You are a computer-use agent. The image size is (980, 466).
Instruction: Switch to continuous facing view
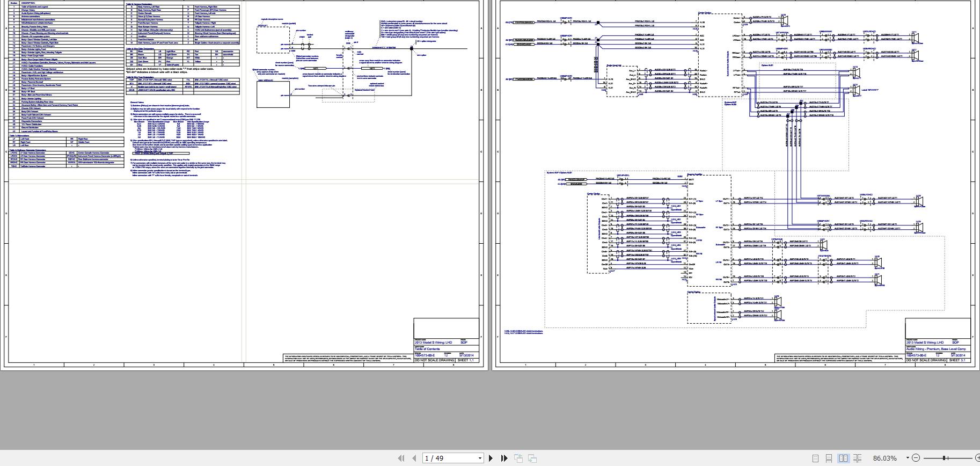858,458
